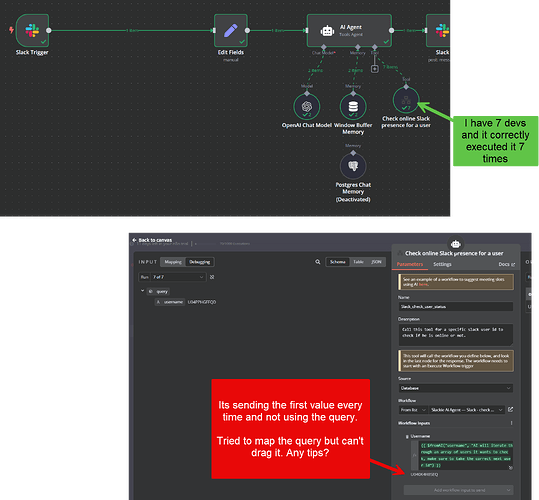Click the lightning bolt trigger indicator
The height and width of the screenshot is (500, 539).
[11, 30]
